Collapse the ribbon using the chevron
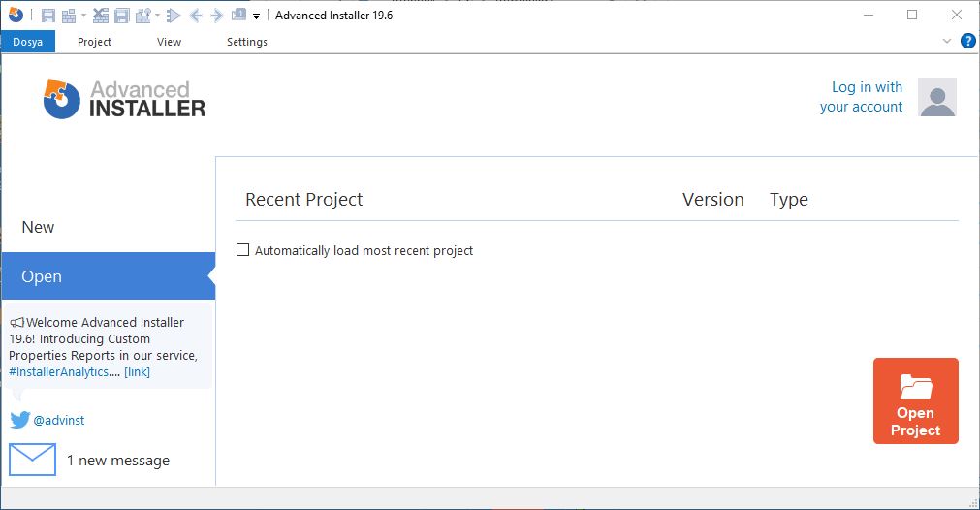Screen dimensions: 980x510 947,42
